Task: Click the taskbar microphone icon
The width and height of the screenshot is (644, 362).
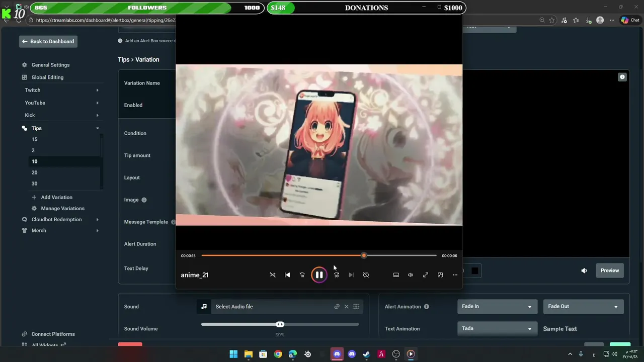Action: click(x=581, y=354)
